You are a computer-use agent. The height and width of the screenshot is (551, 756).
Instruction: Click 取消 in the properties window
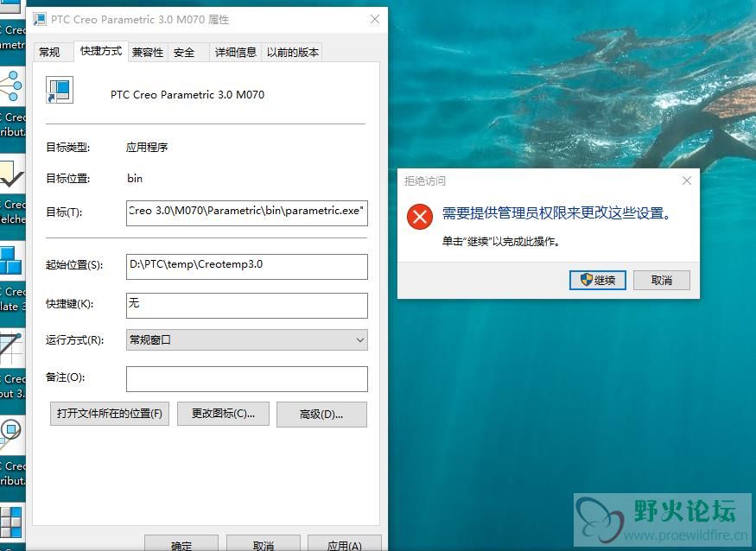click(x=264, y=544)
